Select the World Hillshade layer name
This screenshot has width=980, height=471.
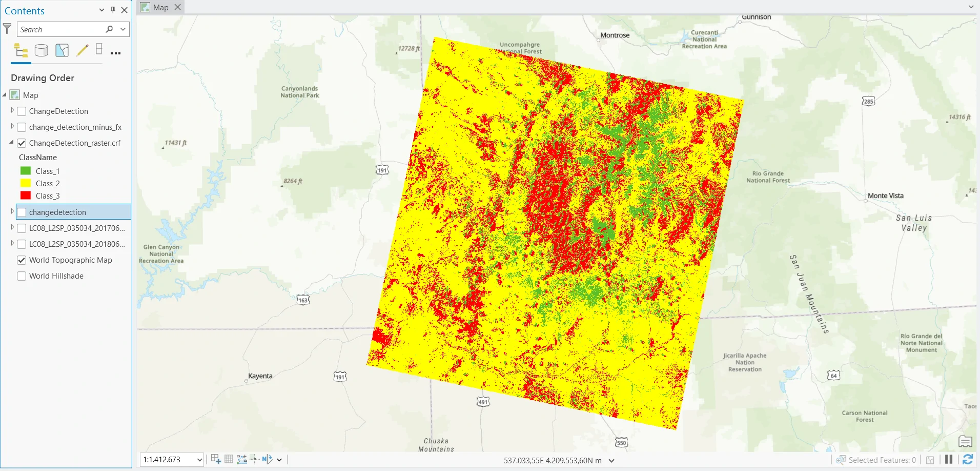[x=56, y=276]
